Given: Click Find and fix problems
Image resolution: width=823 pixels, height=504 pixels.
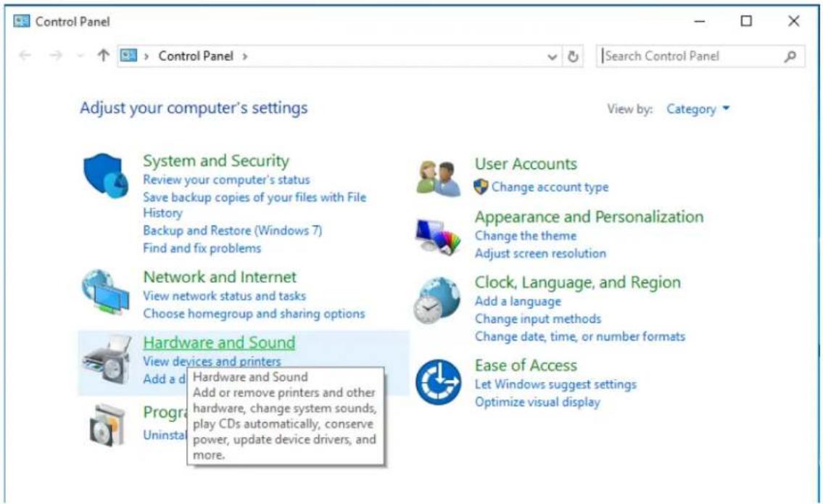Looking at the screenshot, I should 202,248.
